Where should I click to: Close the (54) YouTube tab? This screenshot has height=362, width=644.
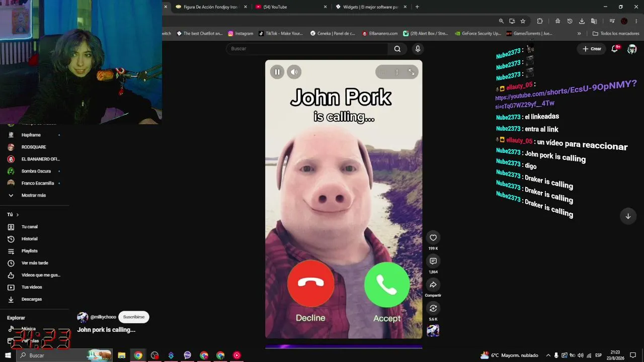tap(325, 7)
